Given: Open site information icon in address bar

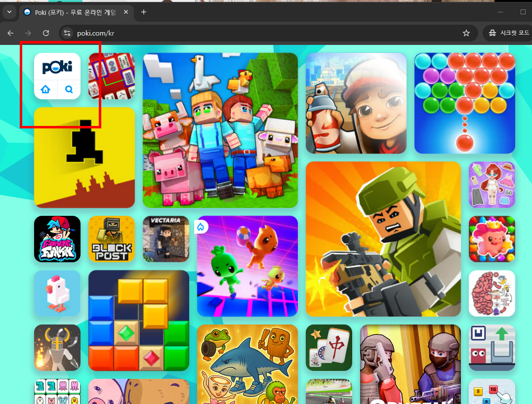Looking at the screenshot, I should [67, 33].
